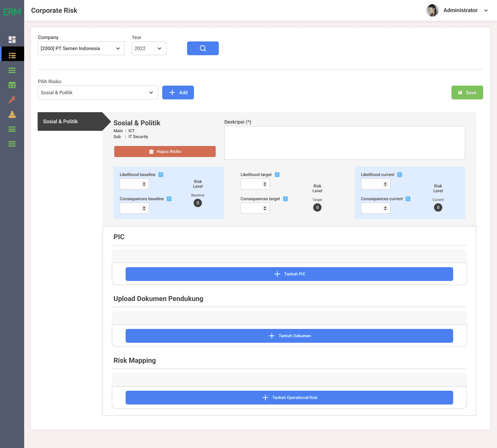Open the Company dropdown PT Semen Indonesia
Screen dimensions: 497x448
point(81,48)
